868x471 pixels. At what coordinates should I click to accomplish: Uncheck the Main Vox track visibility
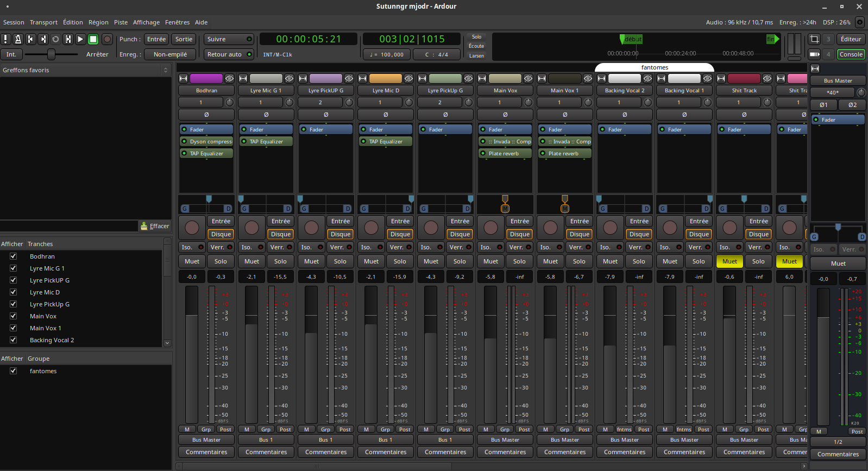(x=14, y=316)
